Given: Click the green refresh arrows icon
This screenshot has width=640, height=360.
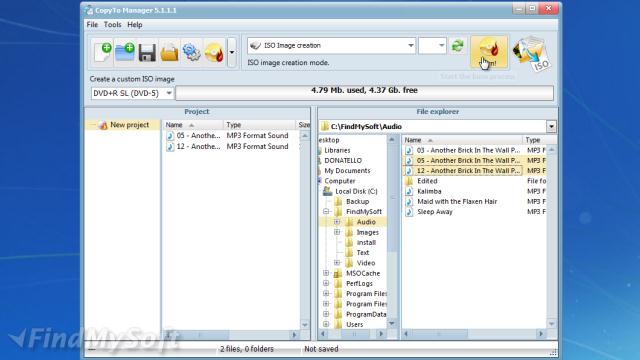Looking at the screenshot, I should tap(458, 45).
